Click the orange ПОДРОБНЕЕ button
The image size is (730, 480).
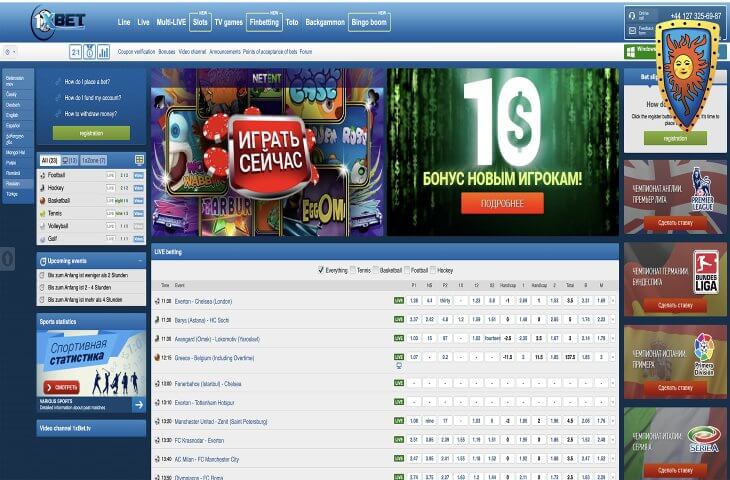[502, 203]
